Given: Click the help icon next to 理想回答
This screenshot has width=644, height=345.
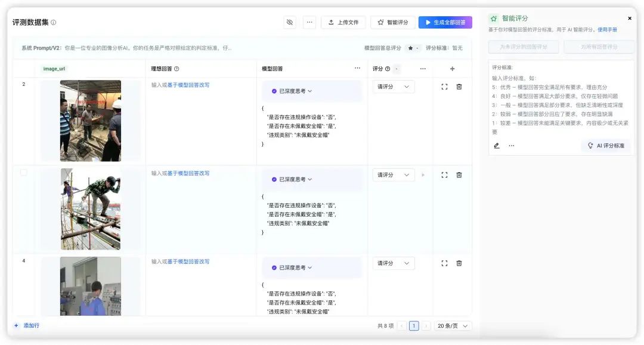Looking at the screenshot, I should tap(177, 69).
